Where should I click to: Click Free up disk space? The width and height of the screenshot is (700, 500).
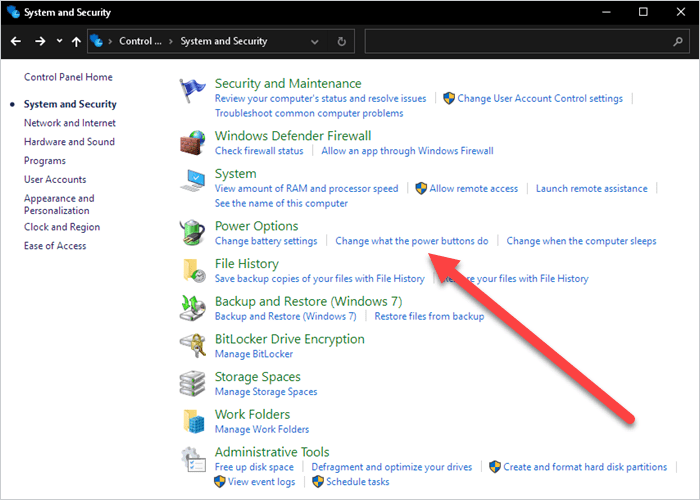coord(254,467)
